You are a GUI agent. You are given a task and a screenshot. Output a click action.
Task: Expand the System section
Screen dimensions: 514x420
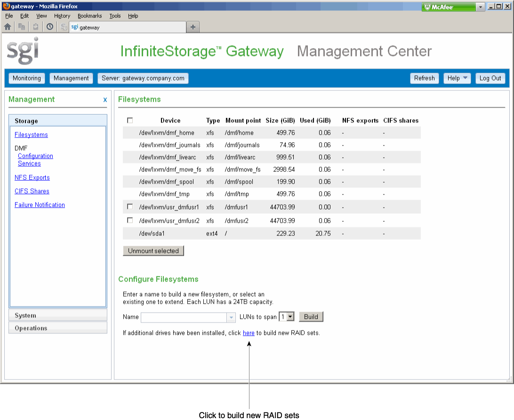(58, 315)
